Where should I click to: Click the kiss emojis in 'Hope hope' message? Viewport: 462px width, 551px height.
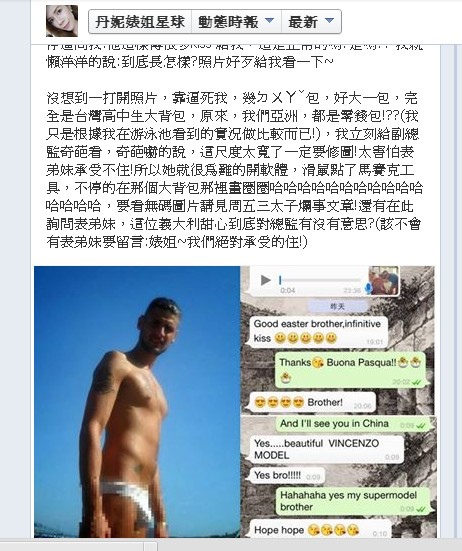pyautogui.click(x=333, y=530)
